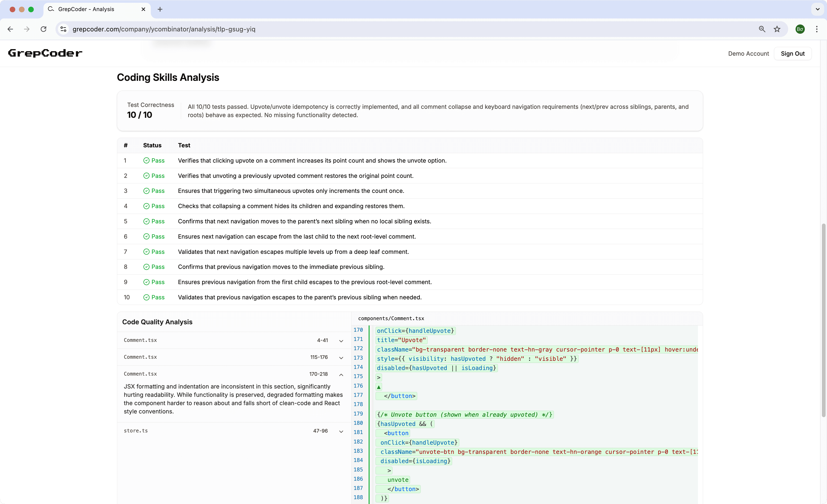Click the Sign Out button
This screenshot has height=504, width=827.
pos(793,53)
